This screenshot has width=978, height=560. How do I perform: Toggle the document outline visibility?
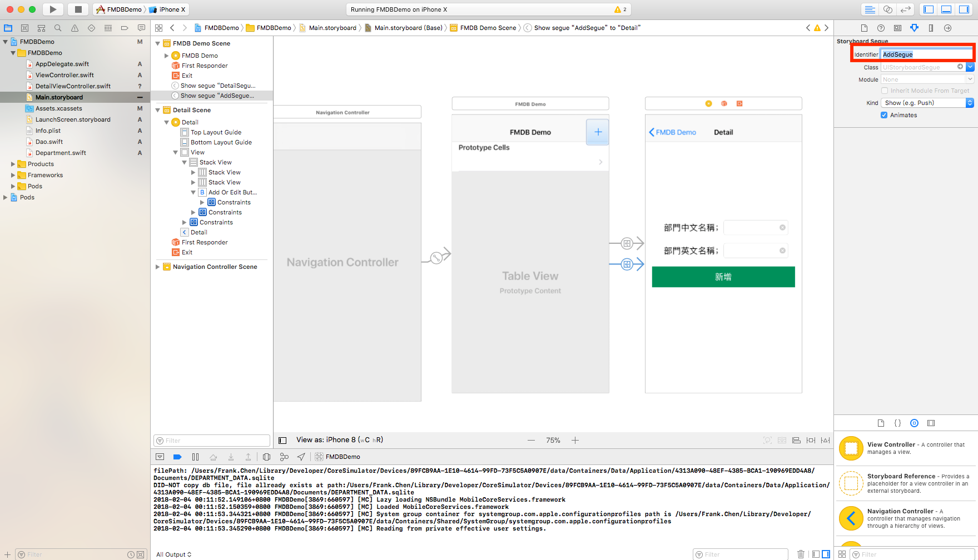[282, 441]
